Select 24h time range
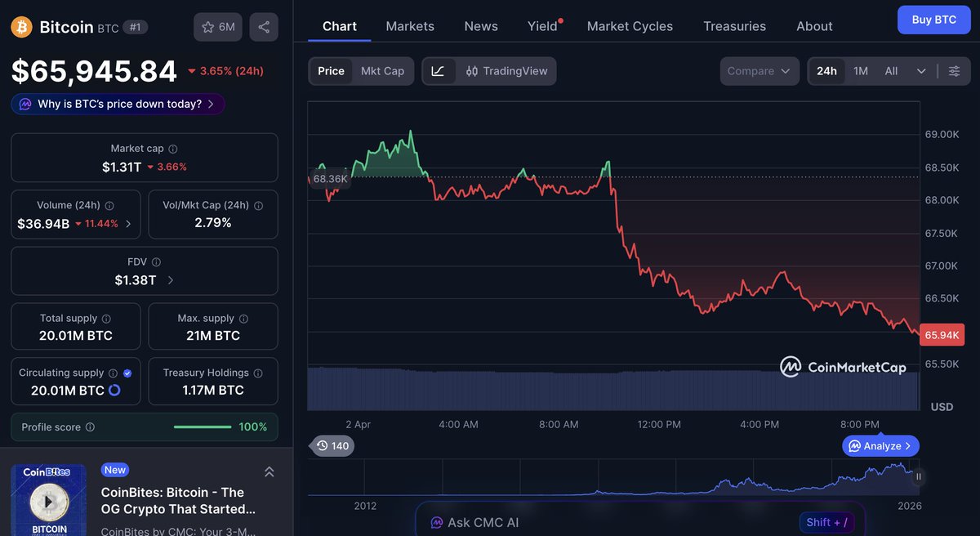 coord(826,71)
